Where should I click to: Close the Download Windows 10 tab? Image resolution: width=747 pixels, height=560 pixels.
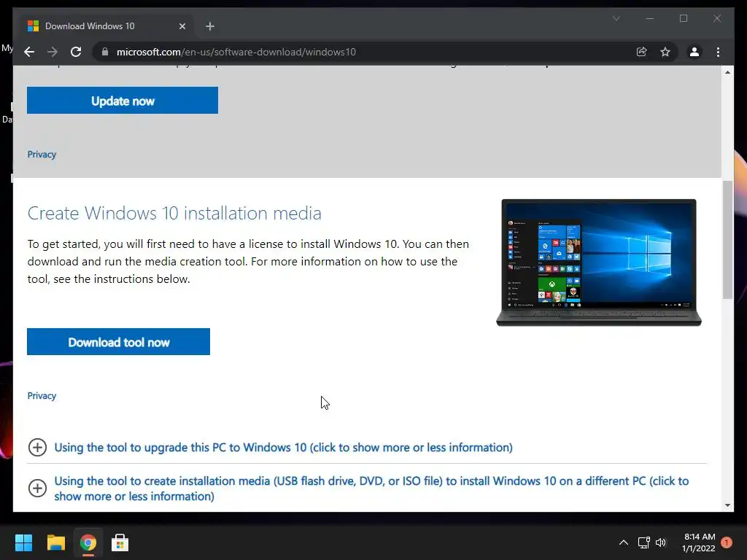(x=182, y=26)
